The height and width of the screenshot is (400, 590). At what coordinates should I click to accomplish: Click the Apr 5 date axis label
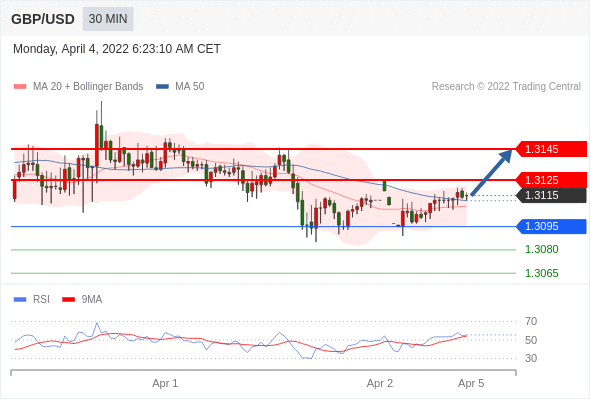pos(471,383)
